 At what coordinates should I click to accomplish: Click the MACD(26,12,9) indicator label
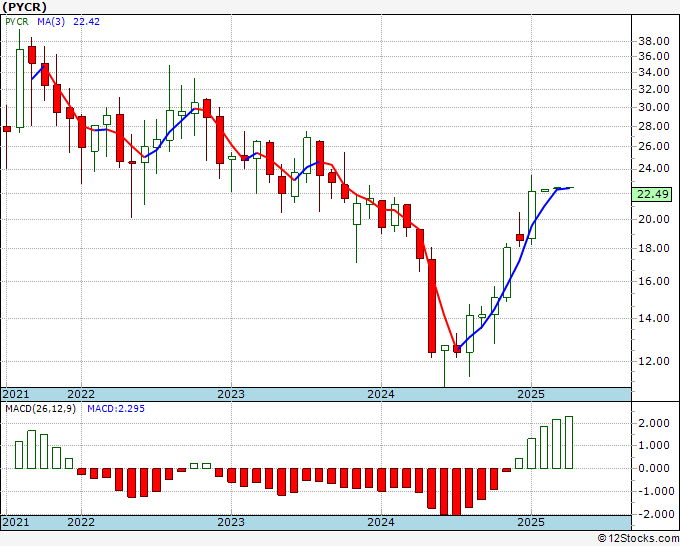click(40, 409)
